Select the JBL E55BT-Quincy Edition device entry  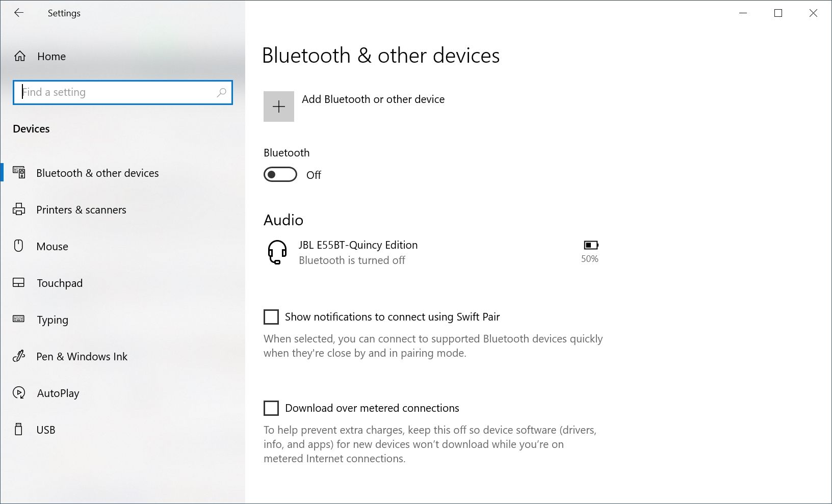[x=358, y=252]
